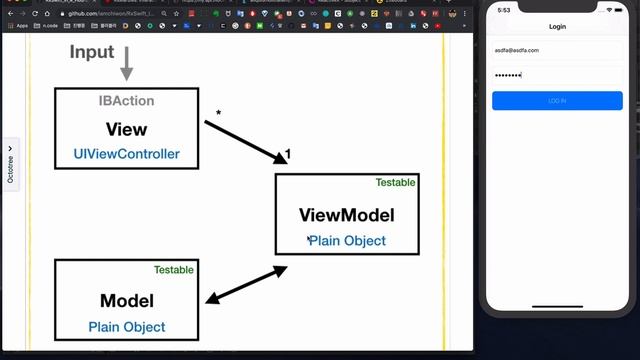Show more bookmarks with overflow arrow
Screen dimensions: 640x360
[x=464, y=26]
